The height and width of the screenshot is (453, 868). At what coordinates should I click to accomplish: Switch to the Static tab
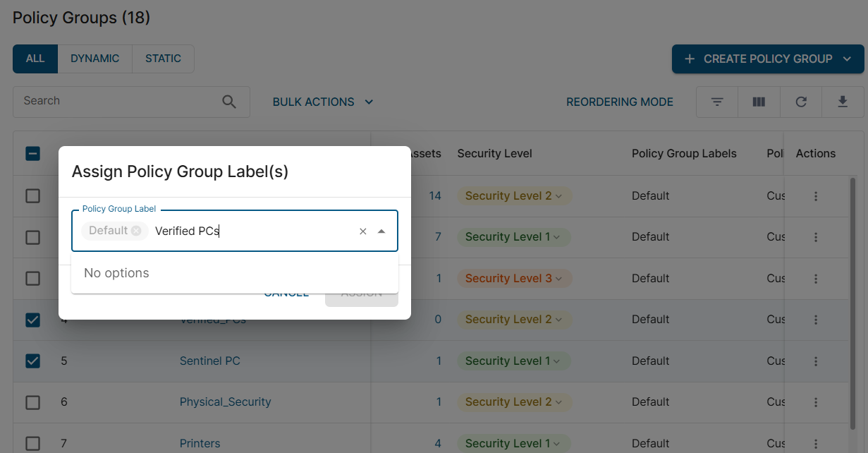coord(163,59)
